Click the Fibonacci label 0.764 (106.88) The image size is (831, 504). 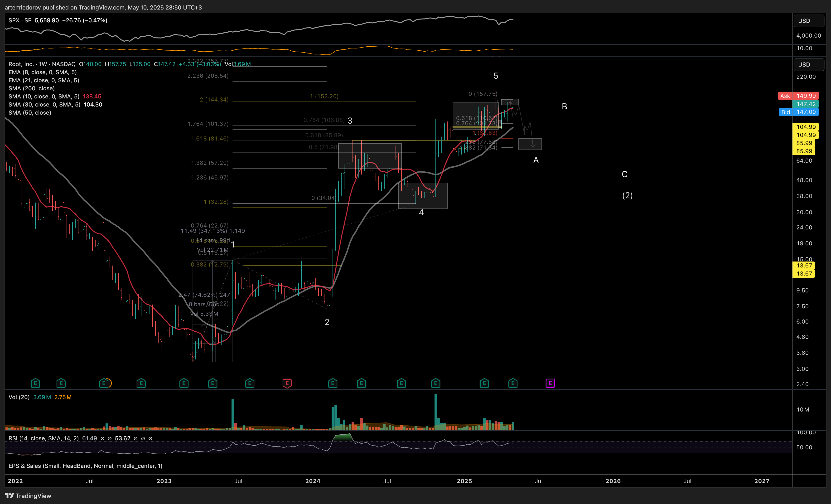(x=324, y=120)
